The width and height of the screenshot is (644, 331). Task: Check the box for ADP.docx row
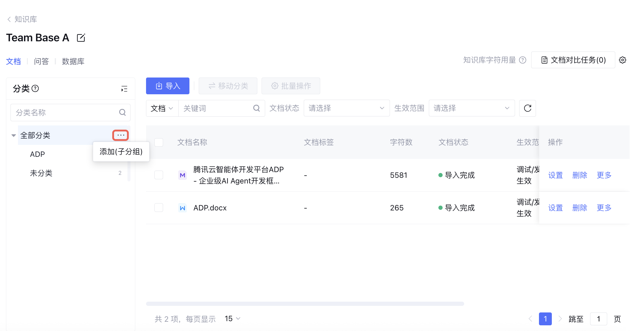coord(159,208)
